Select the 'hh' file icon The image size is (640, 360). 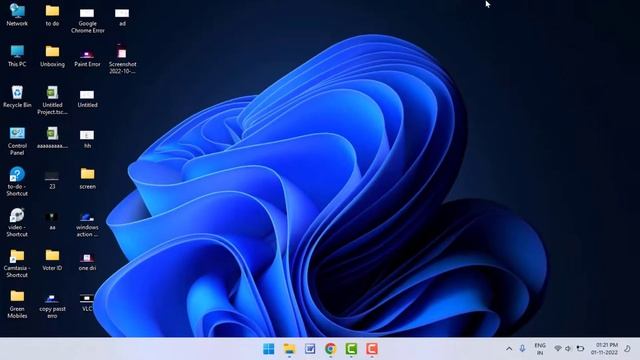coord(87,139)
